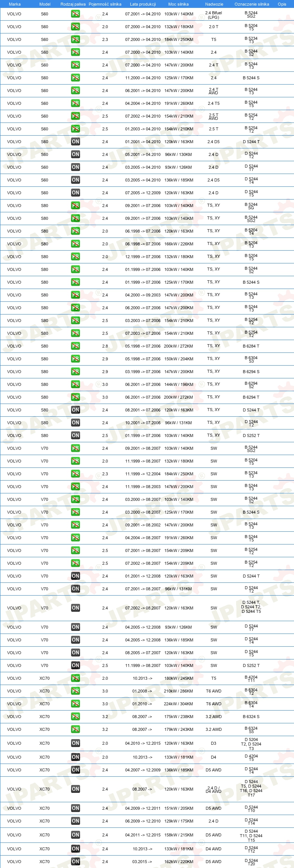Click the Marka column header

[x=15, y=4]
